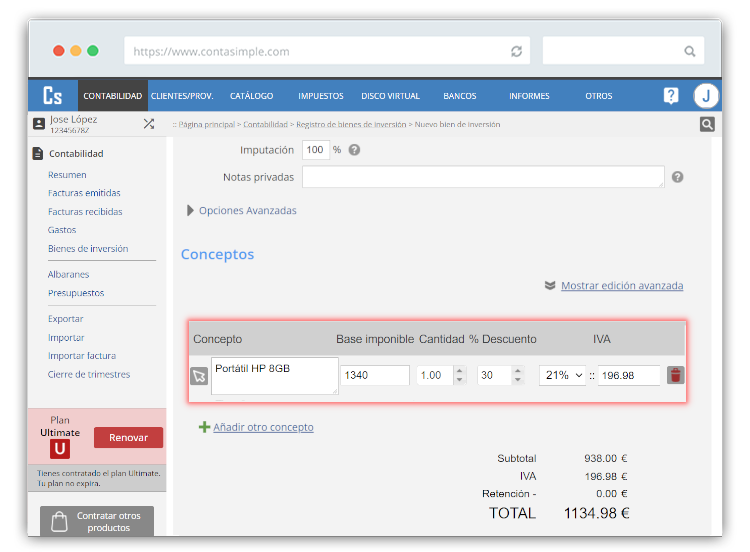
Task: Click the help icon beside Notas privadas
Action: coord(677,177)
